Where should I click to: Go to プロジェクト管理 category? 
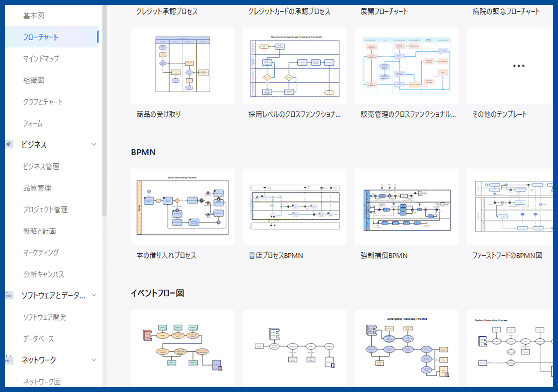(45, 210)
